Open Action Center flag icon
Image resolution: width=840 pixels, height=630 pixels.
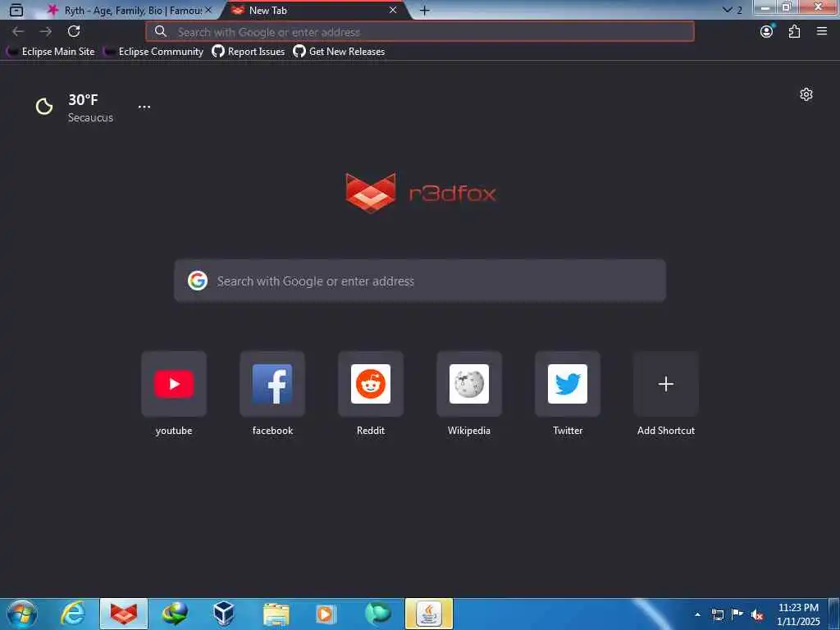[737, 614]
